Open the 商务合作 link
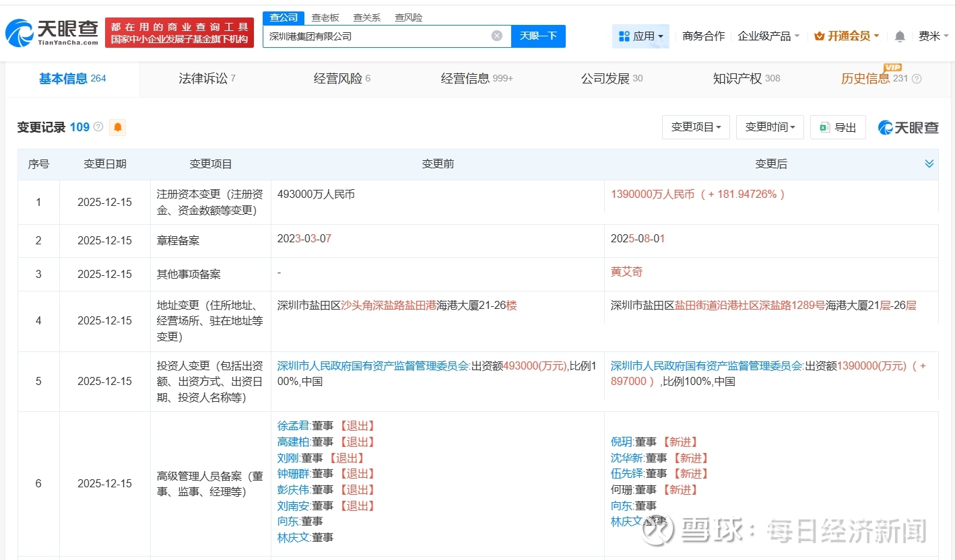 pyautogui.click(x=703, y=36)
